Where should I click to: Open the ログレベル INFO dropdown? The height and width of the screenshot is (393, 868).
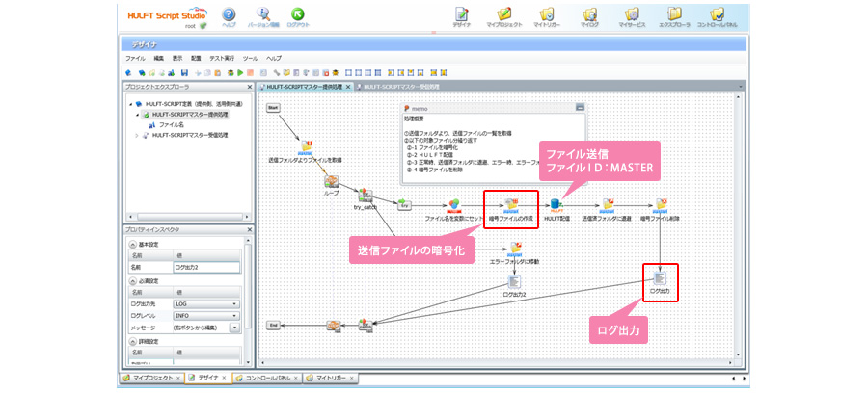coord(234,315)
